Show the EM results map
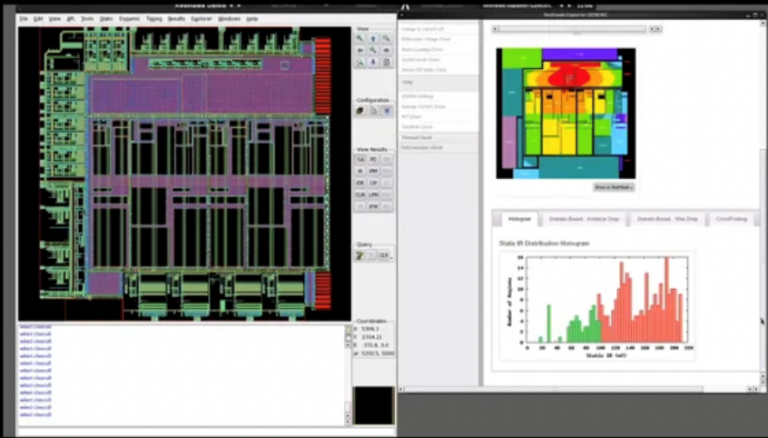 [360, 183]
